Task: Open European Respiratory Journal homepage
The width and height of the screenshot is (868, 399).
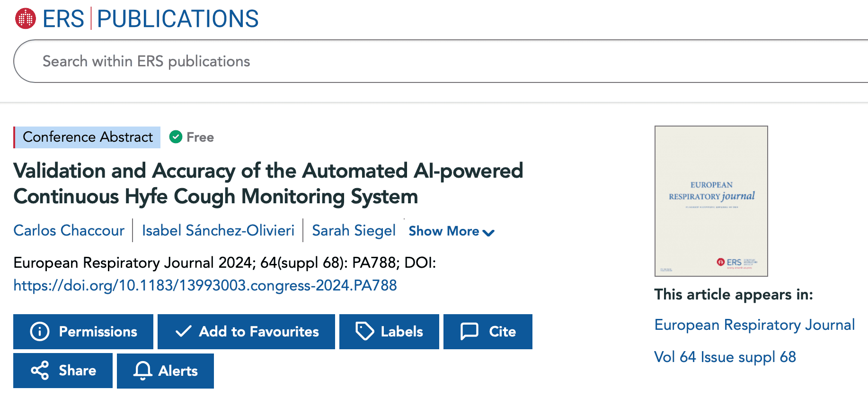Action: 754,325
